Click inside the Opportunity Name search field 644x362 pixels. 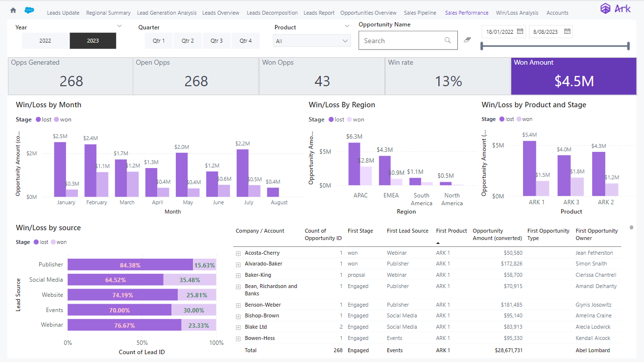click(402, 40)
